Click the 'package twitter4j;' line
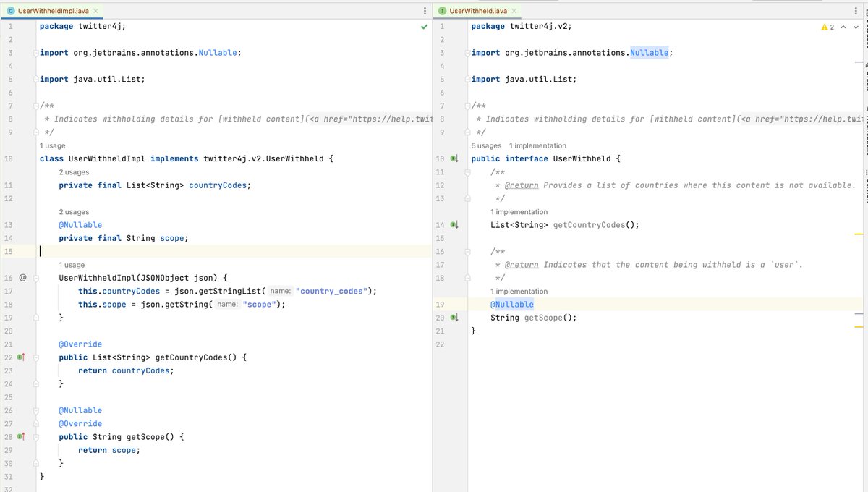Image resolution: width=868 pixels, height=492 pixels. pyautogui.click(x=82, y=26)
